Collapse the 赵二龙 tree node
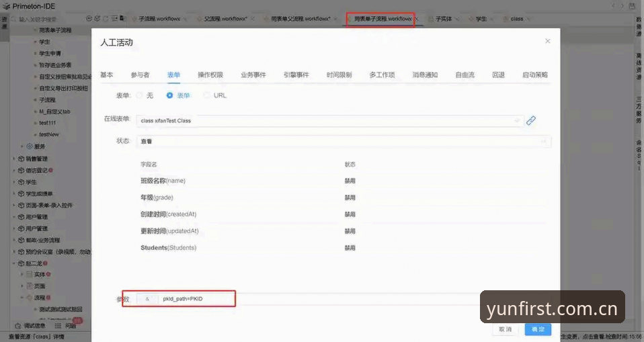644x342 pixels. click(14, 263)
